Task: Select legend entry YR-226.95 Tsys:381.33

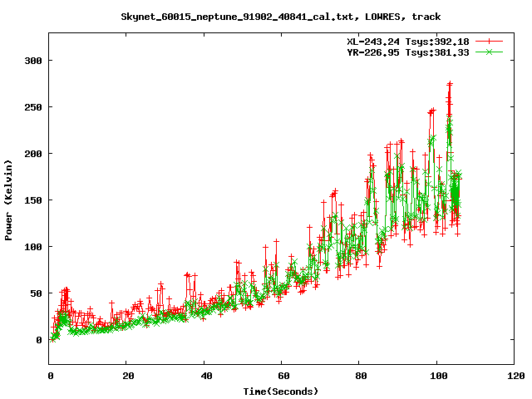Action: [x=408, y=52]
